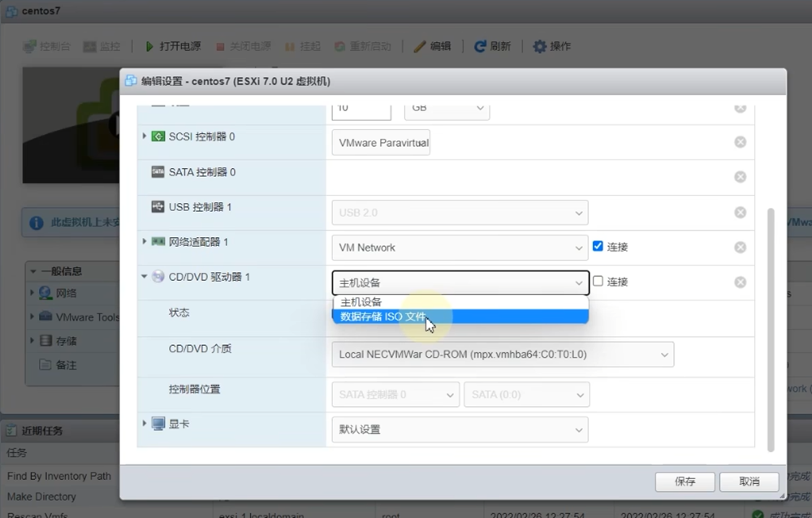Collapse the 一般信息 panel
Screen dimensions: 812x518
pos(33,271)
